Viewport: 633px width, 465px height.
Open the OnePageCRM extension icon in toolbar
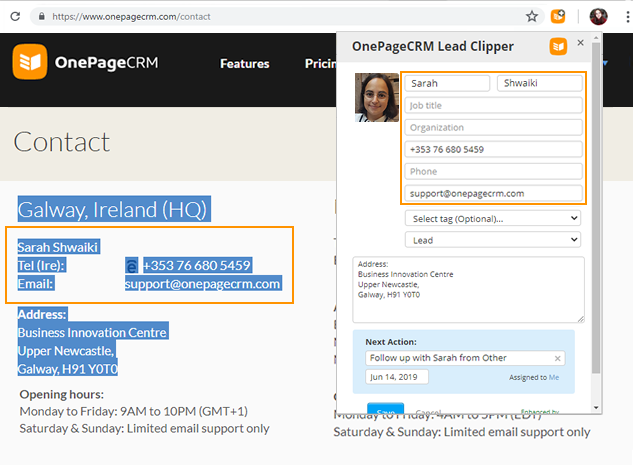pyautogui.click(x=558, y=17)
